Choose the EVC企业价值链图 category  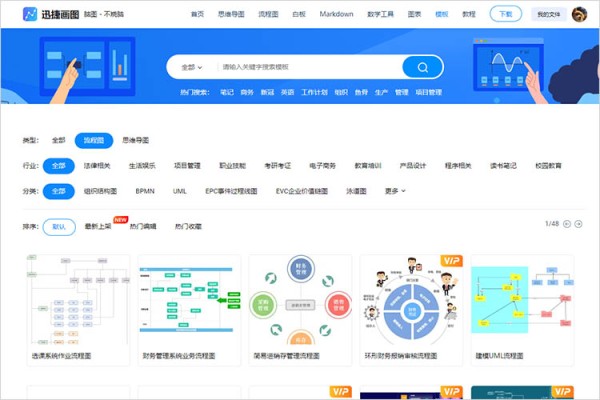click(x=302, y=191)
